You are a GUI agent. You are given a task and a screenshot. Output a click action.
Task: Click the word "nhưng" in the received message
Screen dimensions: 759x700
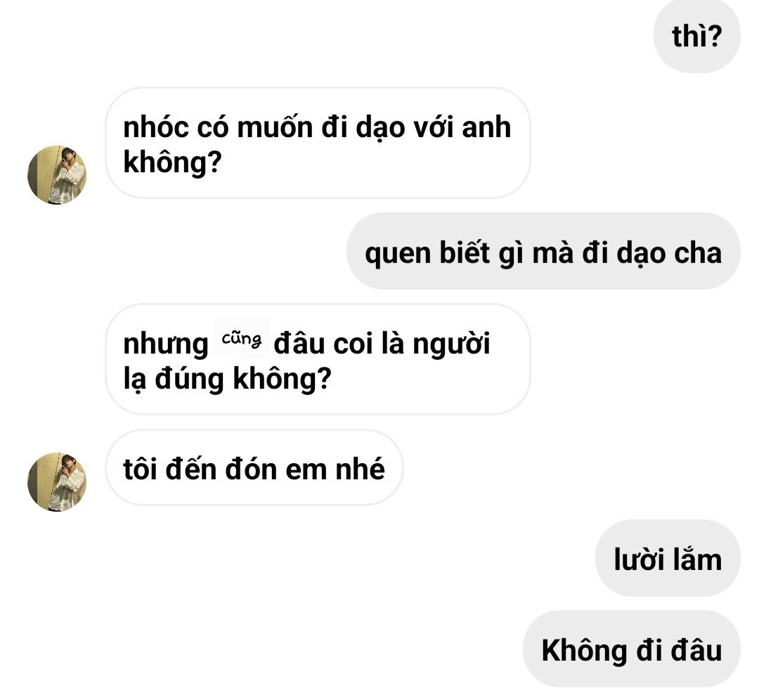click(166, 345)
